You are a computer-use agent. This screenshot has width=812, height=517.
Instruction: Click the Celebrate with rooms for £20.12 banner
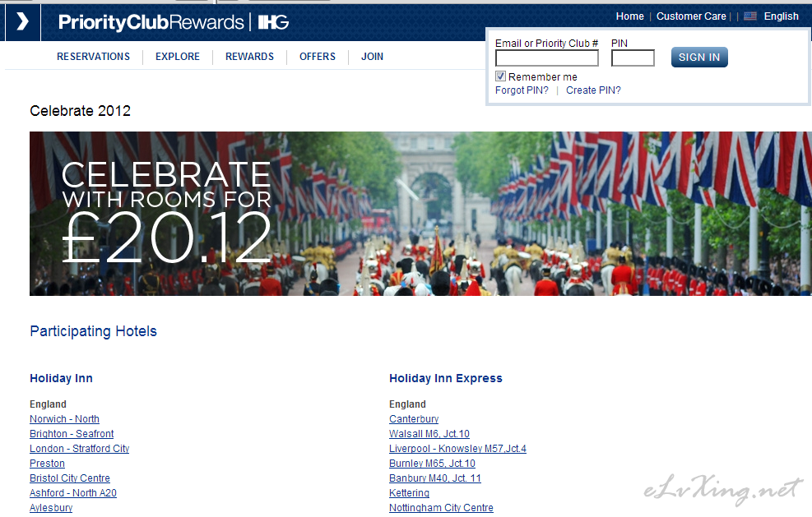click(420, 214)
